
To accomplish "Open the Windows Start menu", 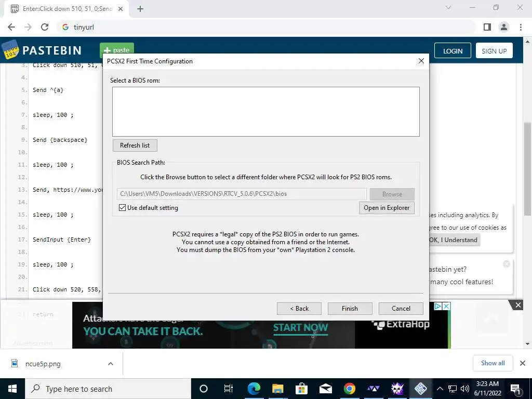I will click(x=12, y=389).
